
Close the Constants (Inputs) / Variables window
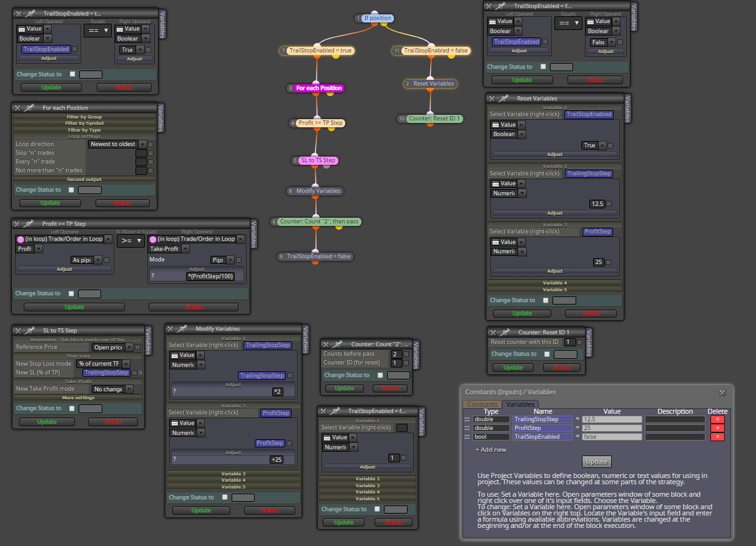[x=722, y=392]
